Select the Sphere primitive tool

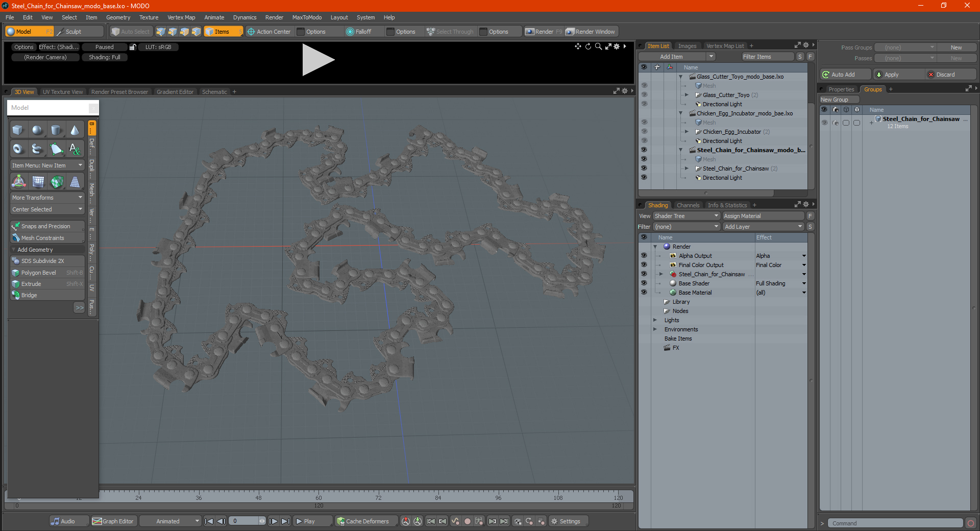pos(37,130)
